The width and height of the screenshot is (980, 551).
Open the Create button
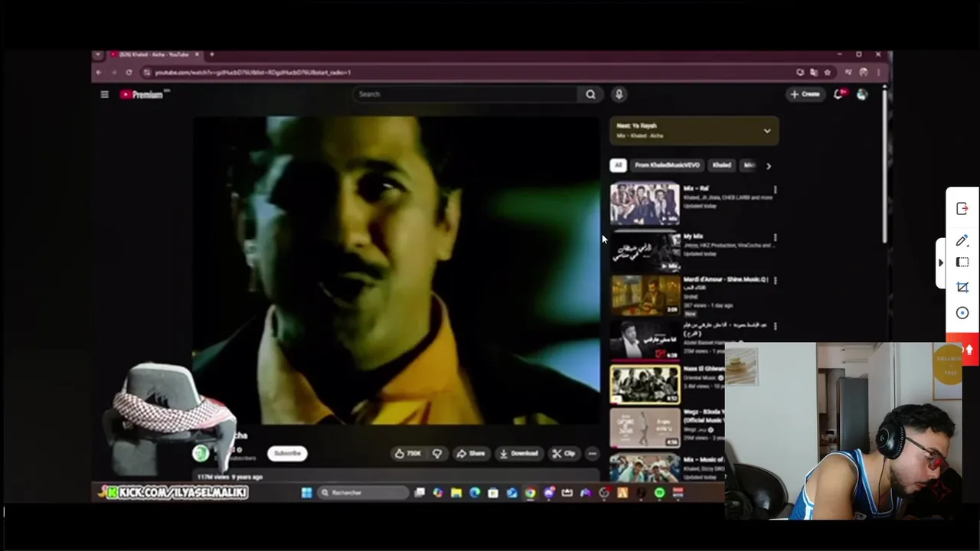[x=805, y=94]
